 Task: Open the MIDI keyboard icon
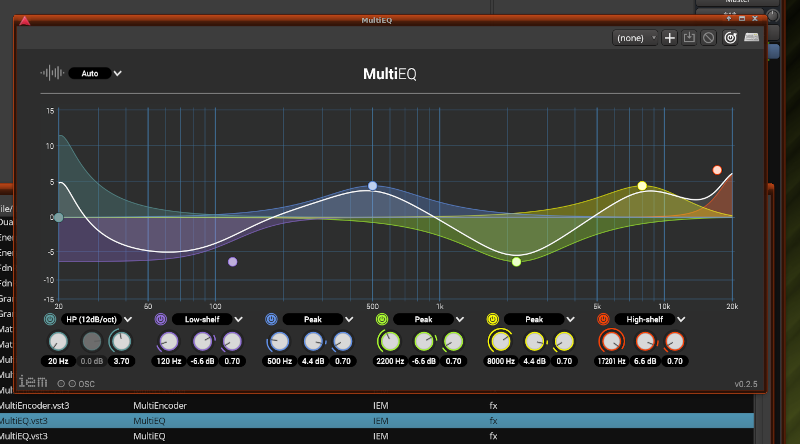click(x=751, y=38)
